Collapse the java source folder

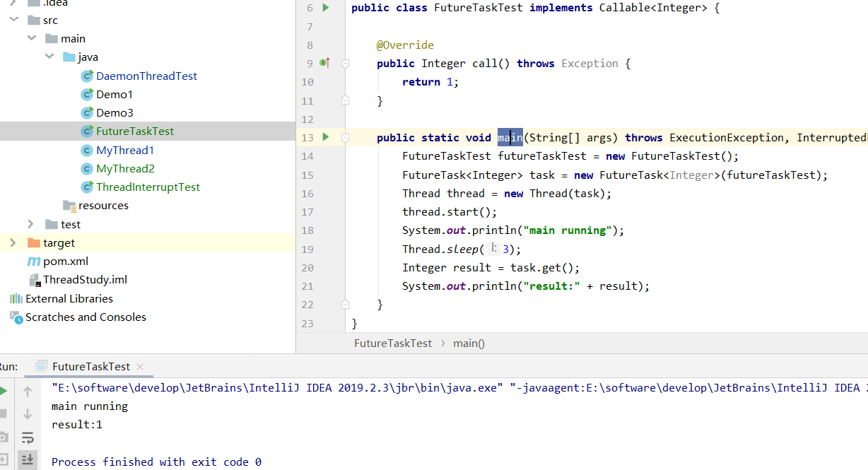pos(49,57)
